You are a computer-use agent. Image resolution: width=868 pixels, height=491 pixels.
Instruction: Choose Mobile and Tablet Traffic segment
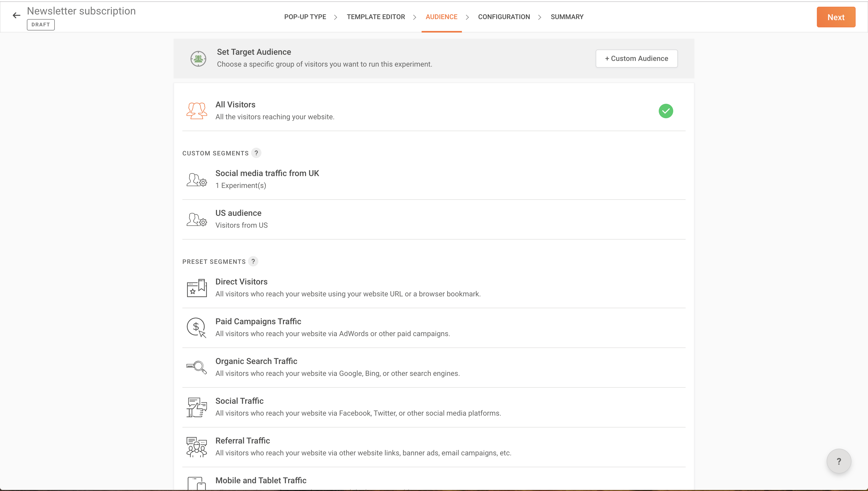coord(261,480)
